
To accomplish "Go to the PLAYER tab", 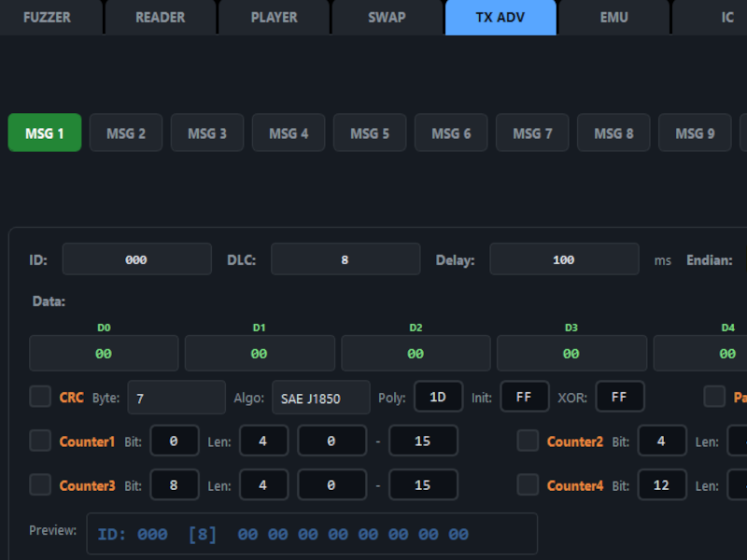I will 274,17.
